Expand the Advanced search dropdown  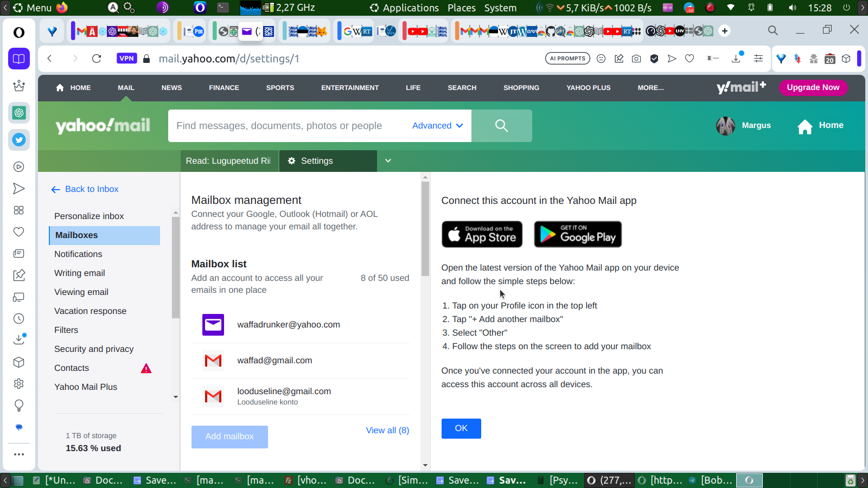tap(437, 126)
